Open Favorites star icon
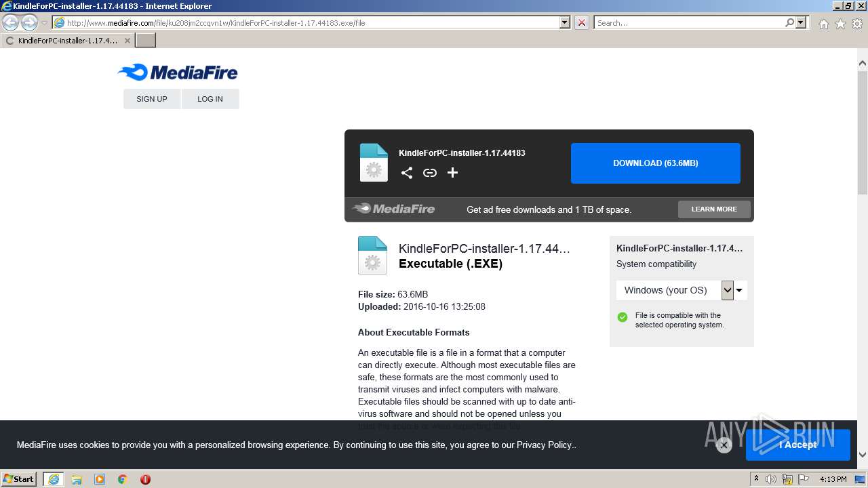Screen dimensions: 868x488 840,24
